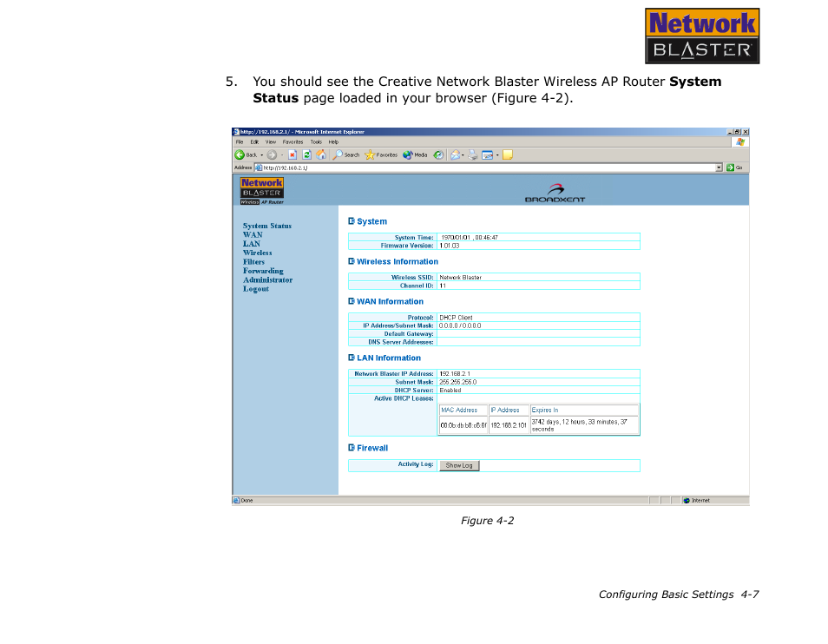
Task: Open the File menu
Action: tap(240, 142)
